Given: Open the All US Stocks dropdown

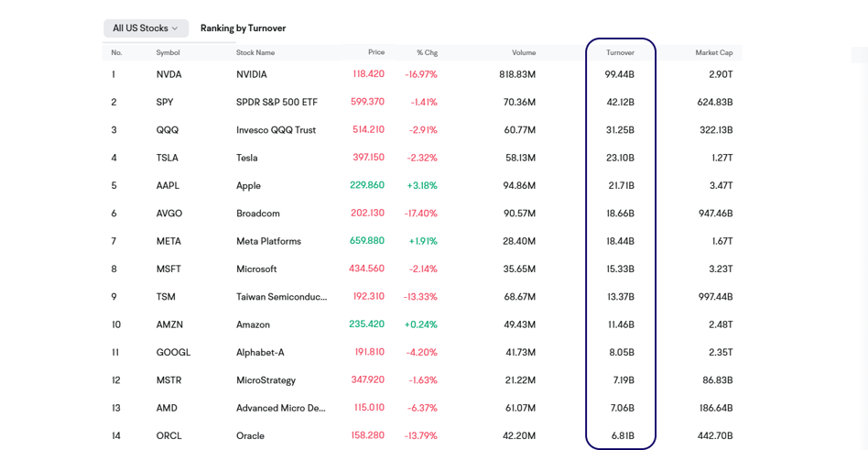Looking at the screenshot, I should (146, 28).
